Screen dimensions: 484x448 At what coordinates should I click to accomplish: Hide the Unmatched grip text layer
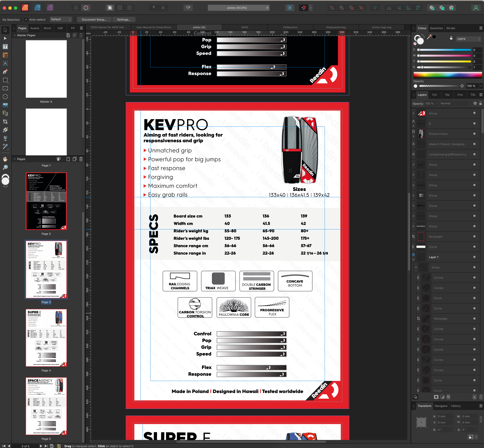[474, 154]
